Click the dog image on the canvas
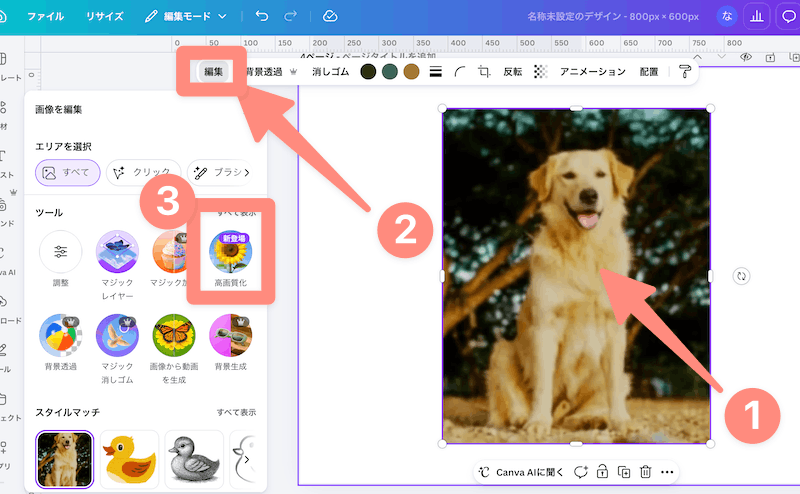Viewport: 800px width, 494px height. [576, 276]
